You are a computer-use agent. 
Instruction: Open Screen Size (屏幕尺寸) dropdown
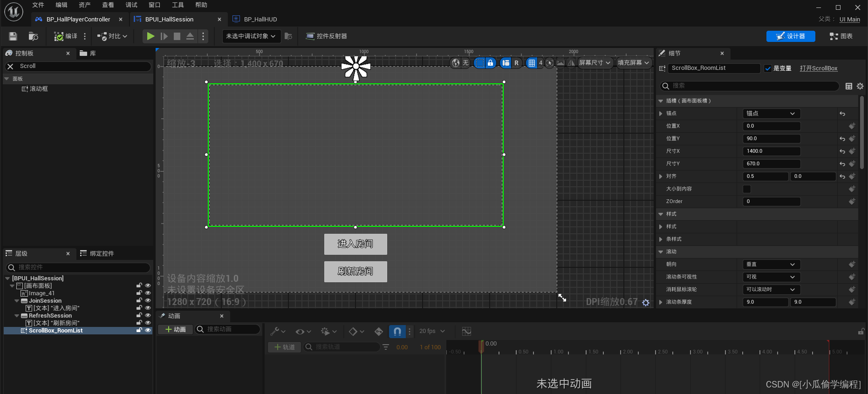click(x=595, y=63)
